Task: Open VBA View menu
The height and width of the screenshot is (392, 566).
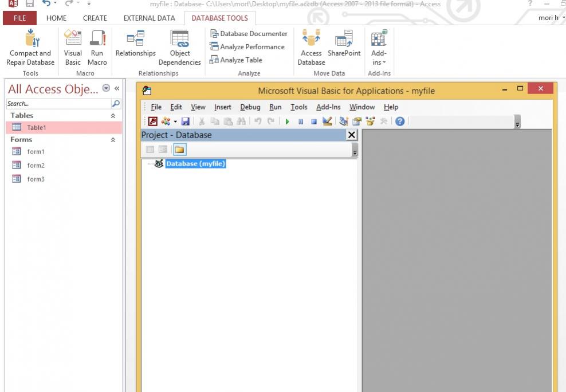Action: tap(198, 107)
